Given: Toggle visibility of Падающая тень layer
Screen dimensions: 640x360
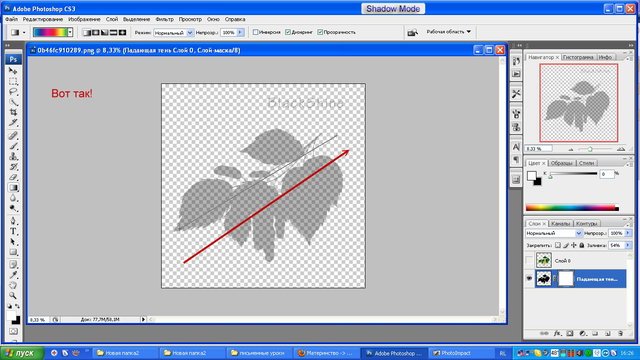Looking at the screenshot, I should pos(529,278).
